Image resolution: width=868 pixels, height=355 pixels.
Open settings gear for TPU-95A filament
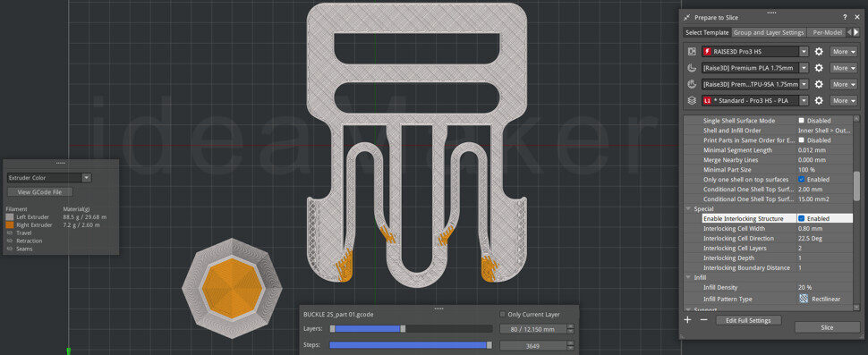pos(819,85)
